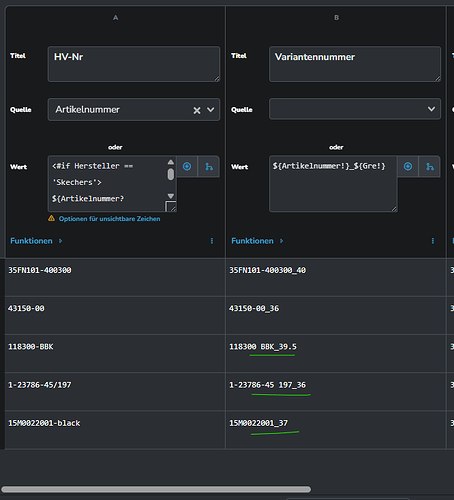The image size is (454, 500).
Task: Click the branch/condition icon beside column A Wert
Action: tap(209, 166)
